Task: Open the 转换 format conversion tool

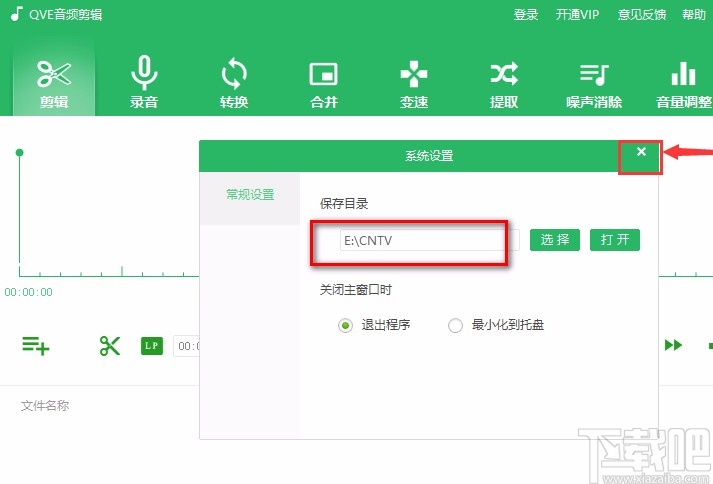Action: pos(234,82)
